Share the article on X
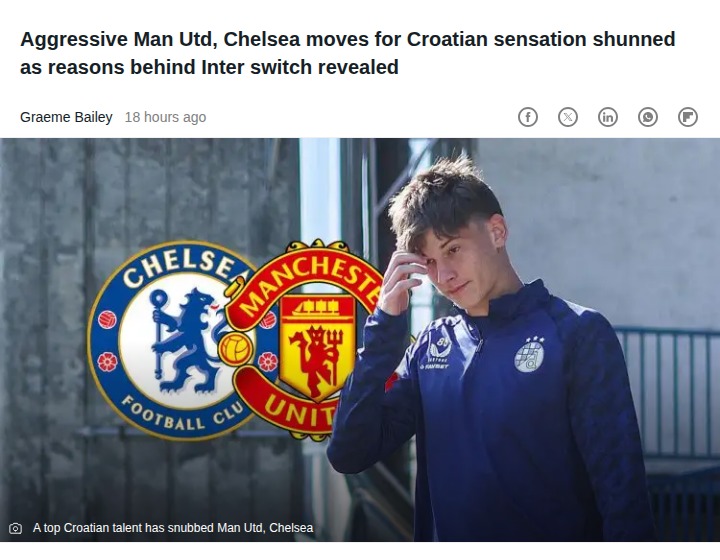The height and width of the screenshot is (560, 720). click(568, 117)
